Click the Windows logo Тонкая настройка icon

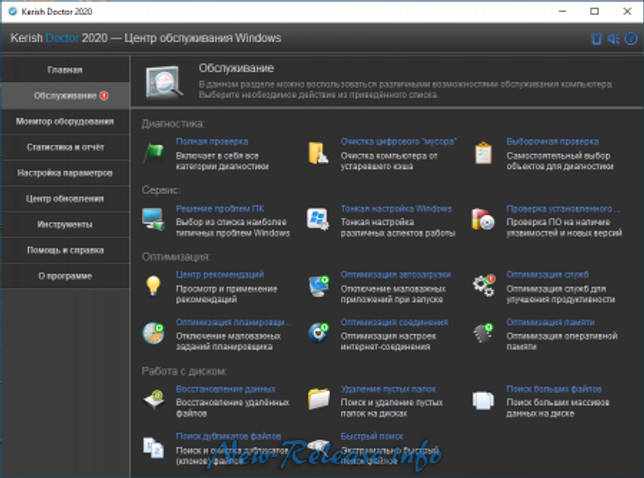pos(318,219)
